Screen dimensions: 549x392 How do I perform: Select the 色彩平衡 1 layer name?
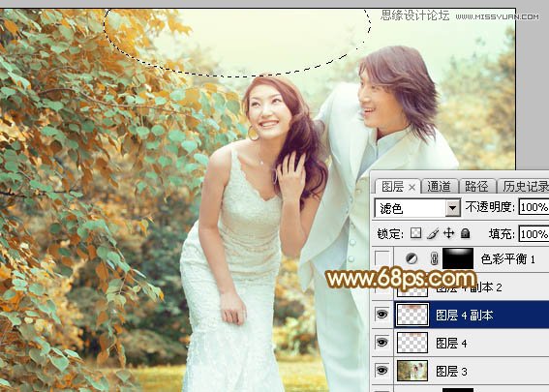pyautogui.click(x=507, y=259)
